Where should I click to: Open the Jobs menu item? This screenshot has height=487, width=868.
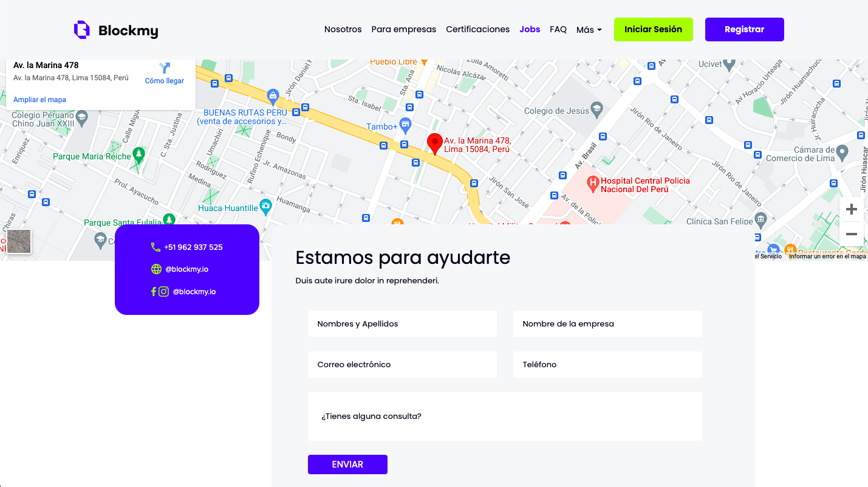530,29
